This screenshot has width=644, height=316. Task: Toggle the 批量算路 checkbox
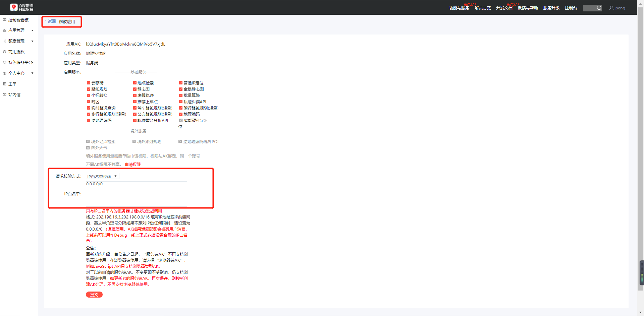[x=181, y=96]
